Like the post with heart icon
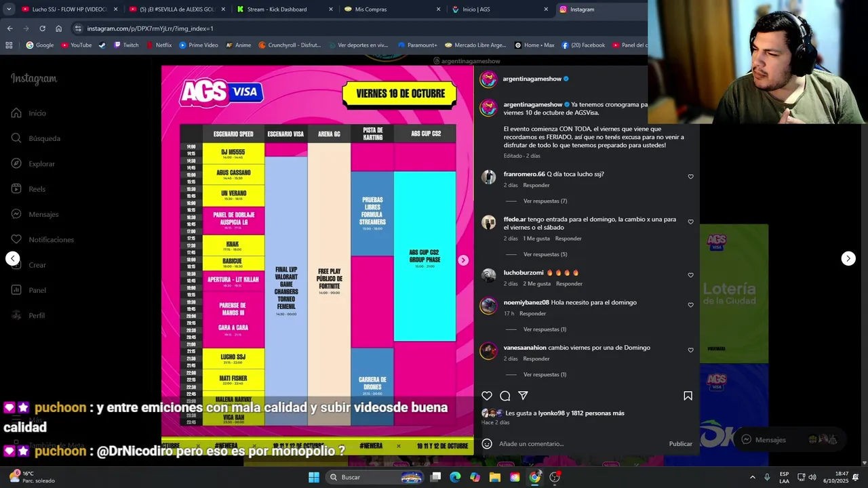Viewport: 868px width, 488px height. 486,396
